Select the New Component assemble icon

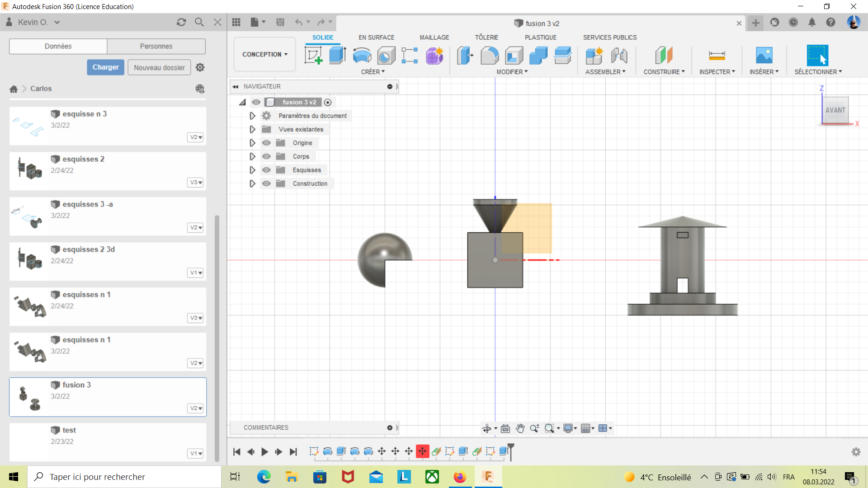coord(594,56)
